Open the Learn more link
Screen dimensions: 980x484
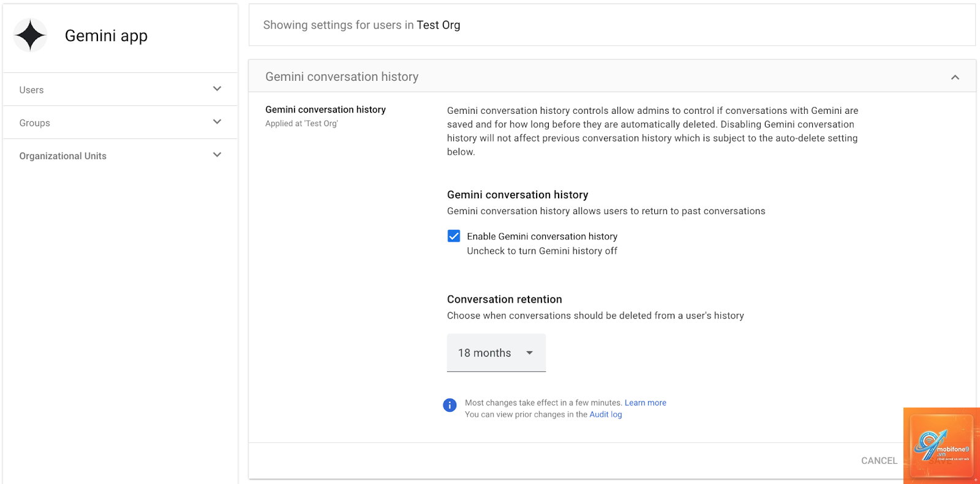(x=646, y=403)
